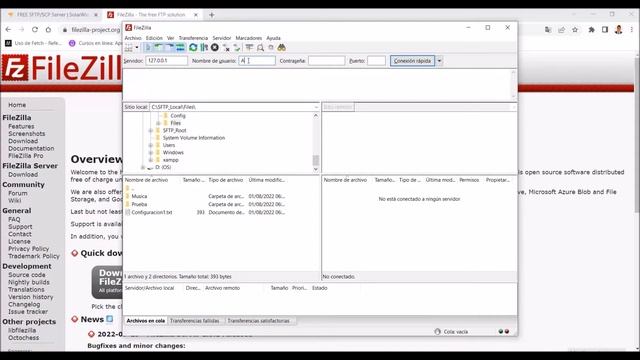Open the Ayuda menu
The width and height of the screenshot is (640, 360).
pos(273,38)
